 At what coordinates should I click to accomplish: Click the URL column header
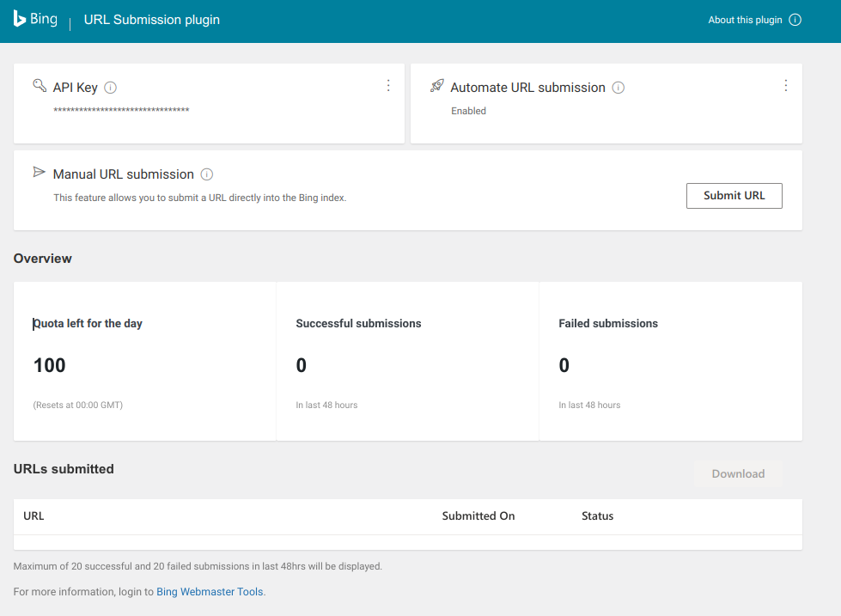34,516
